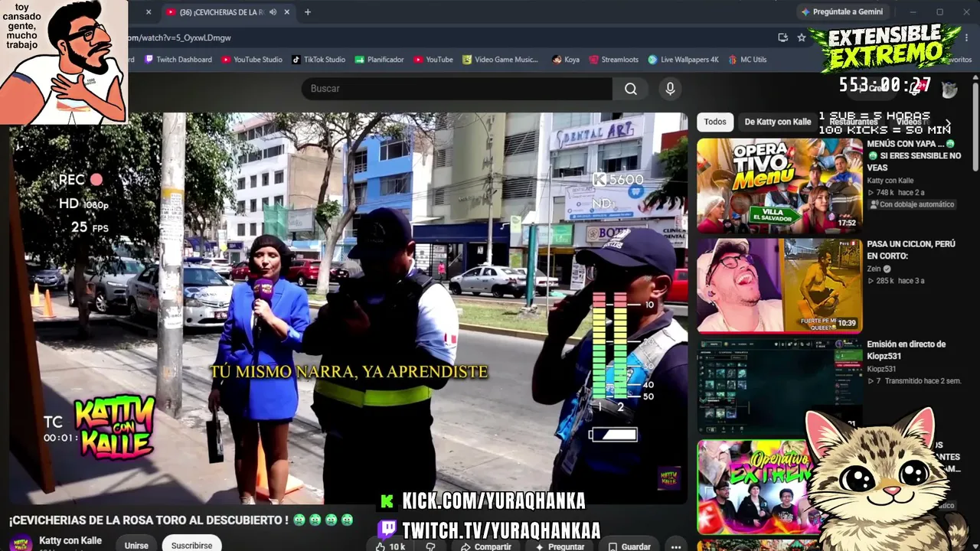Click the YouTube search magnifier button

tap(630, 89)
